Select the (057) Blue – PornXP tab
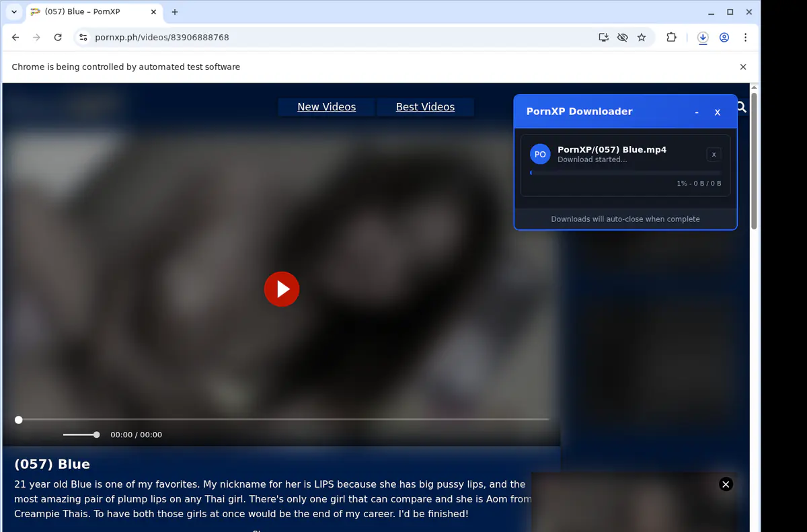This screenshot has height=532, width=807. click(93, 12)
